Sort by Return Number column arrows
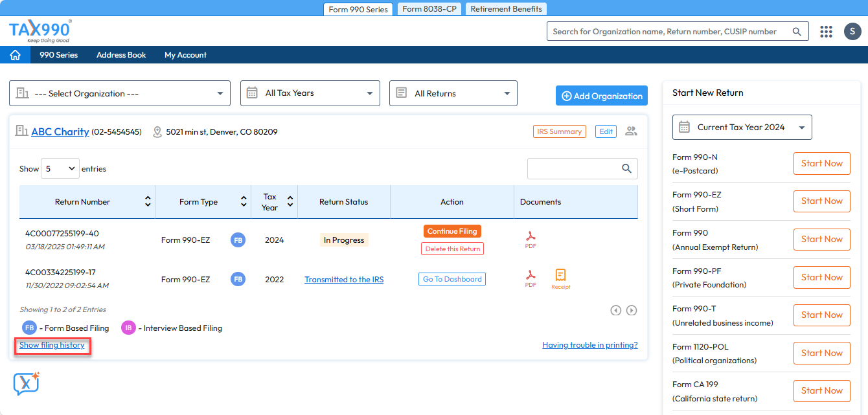868x415 pixels. click(148, 202)
